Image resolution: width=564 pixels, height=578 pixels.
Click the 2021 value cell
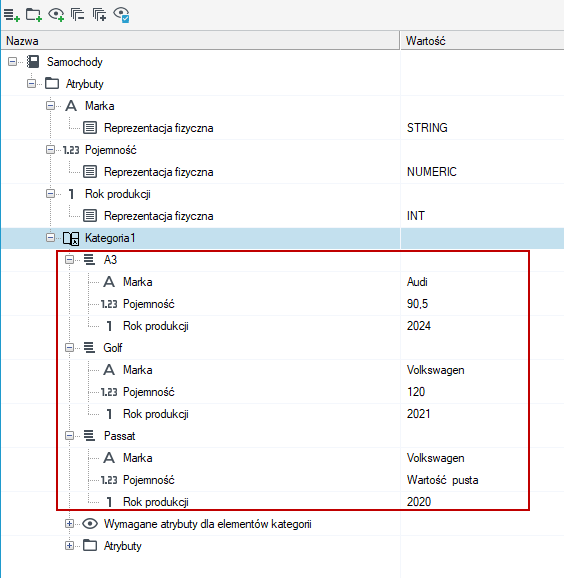click(418, 414)
